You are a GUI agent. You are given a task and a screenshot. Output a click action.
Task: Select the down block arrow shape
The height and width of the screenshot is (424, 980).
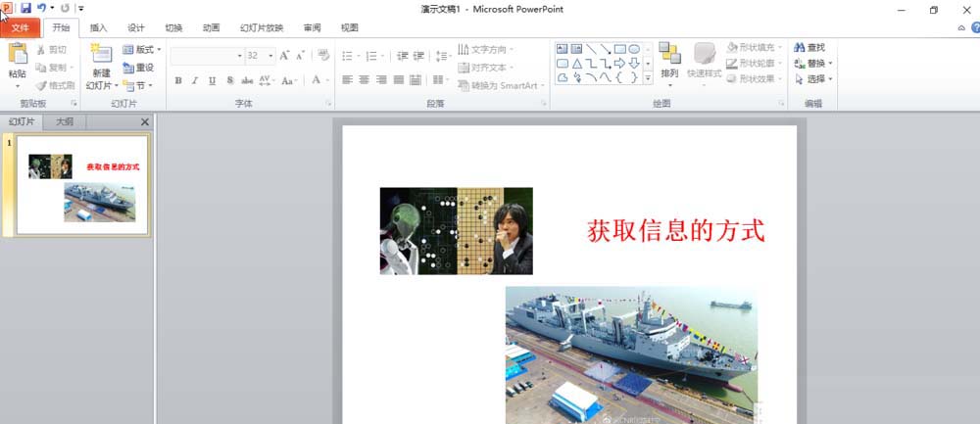click(x=634, y=63)
